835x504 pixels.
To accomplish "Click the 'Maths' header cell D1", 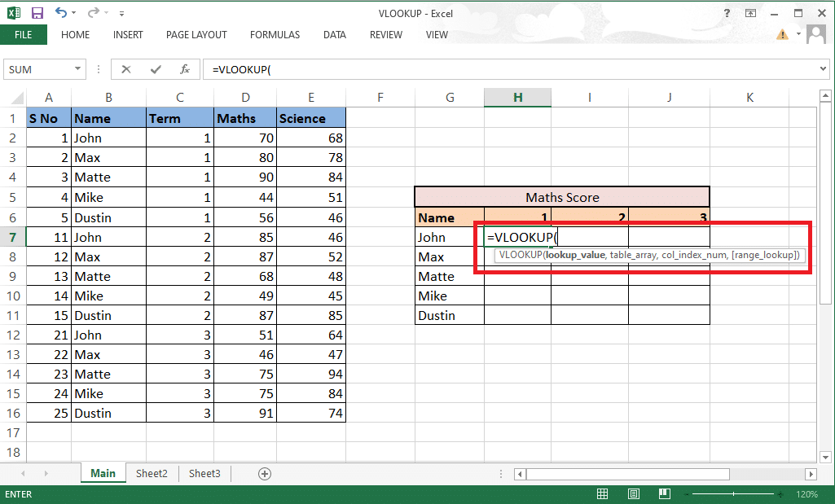I will pos(245,118).
